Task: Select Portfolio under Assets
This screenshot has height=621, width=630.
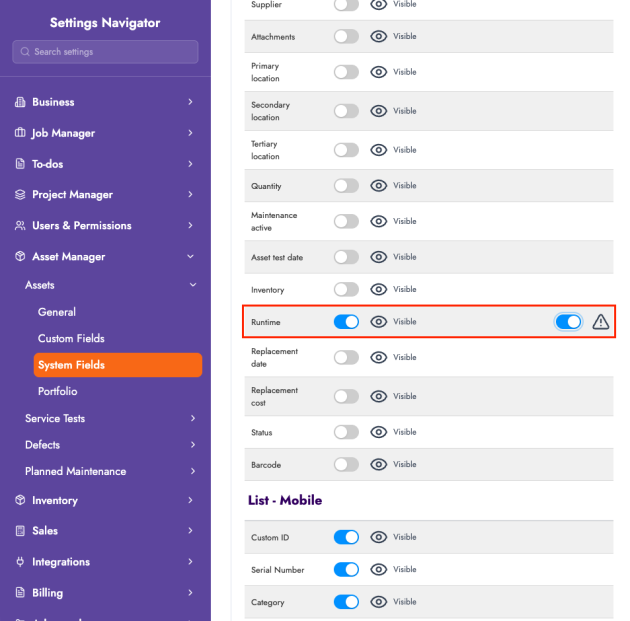Action: point(57,391)
